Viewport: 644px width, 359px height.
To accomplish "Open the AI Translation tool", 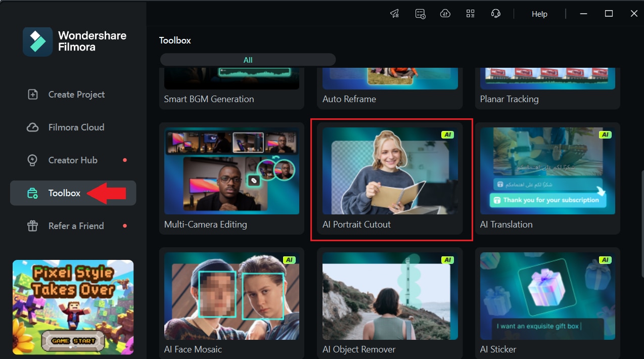I will tap(547, 178).
